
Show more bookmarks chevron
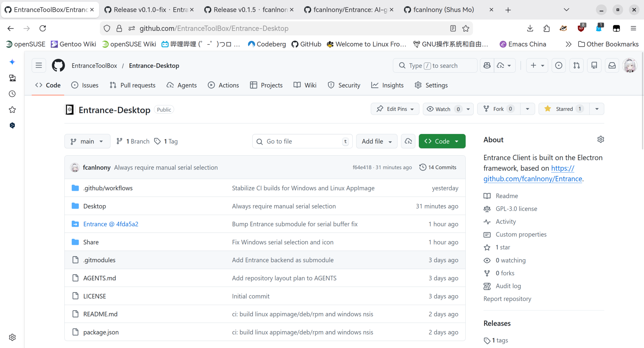(568, 44)
